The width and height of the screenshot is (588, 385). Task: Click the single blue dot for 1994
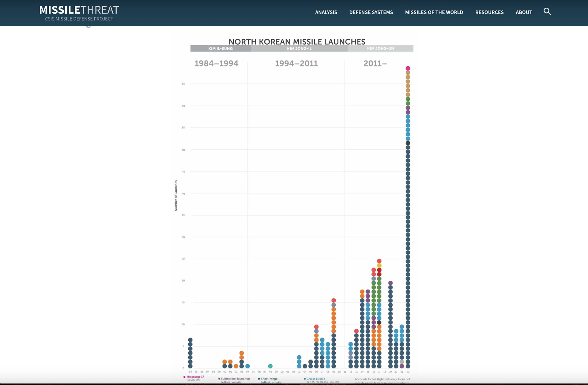click(x=247, y=366)
